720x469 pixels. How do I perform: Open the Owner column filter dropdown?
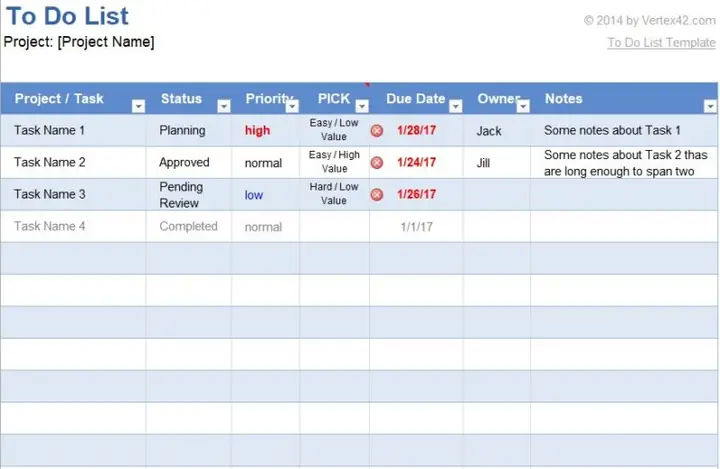pos(523,106)
